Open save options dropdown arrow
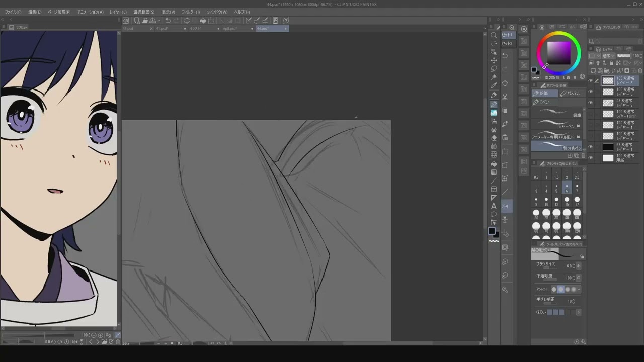Viewport: 644px width, 362px height. coord(159,21)
